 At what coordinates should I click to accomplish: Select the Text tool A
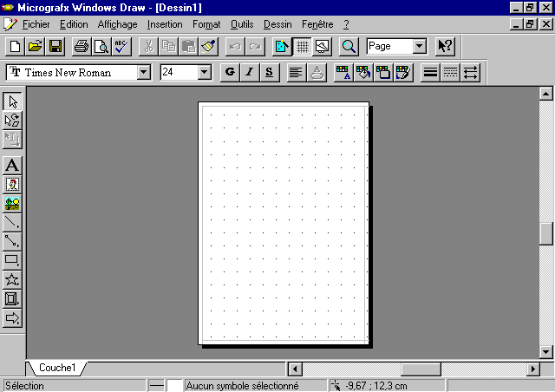(12, 166)
